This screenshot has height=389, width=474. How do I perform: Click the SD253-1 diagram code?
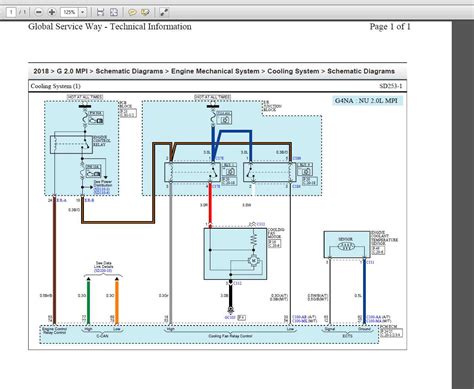pos(391,86)
